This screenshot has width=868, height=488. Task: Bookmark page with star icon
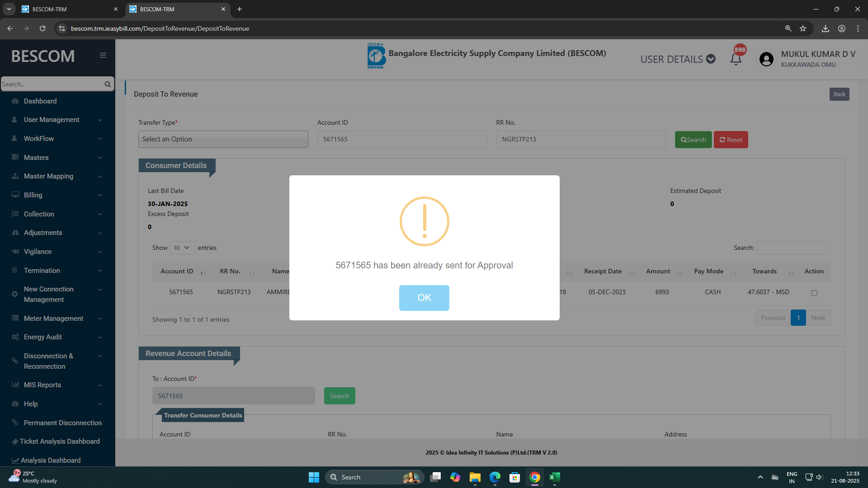[803, 28]
